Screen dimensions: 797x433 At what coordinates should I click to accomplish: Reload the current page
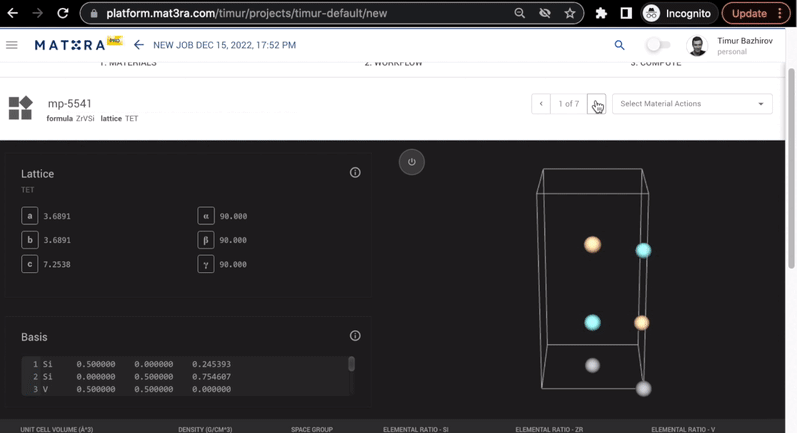[63, 13]
